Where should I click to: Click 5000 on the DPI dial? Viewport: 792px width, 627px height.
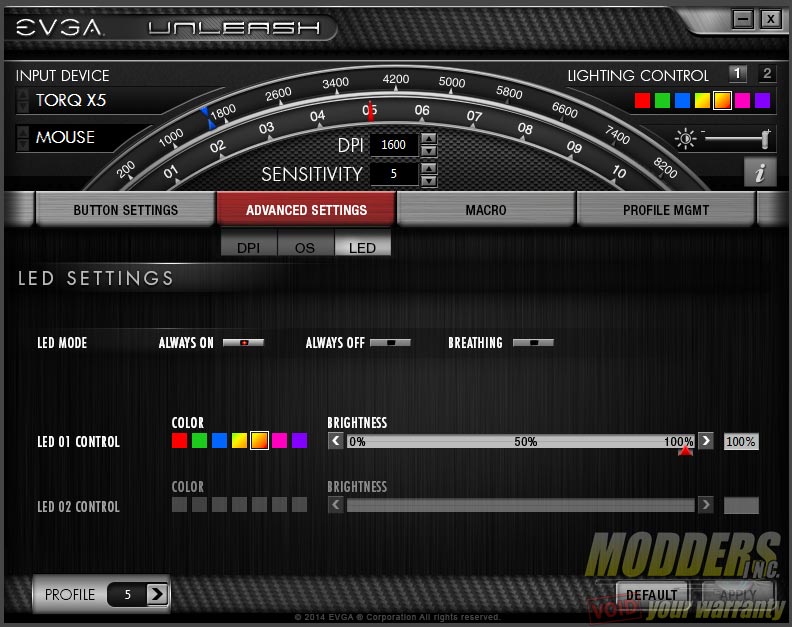pos(452,82)
